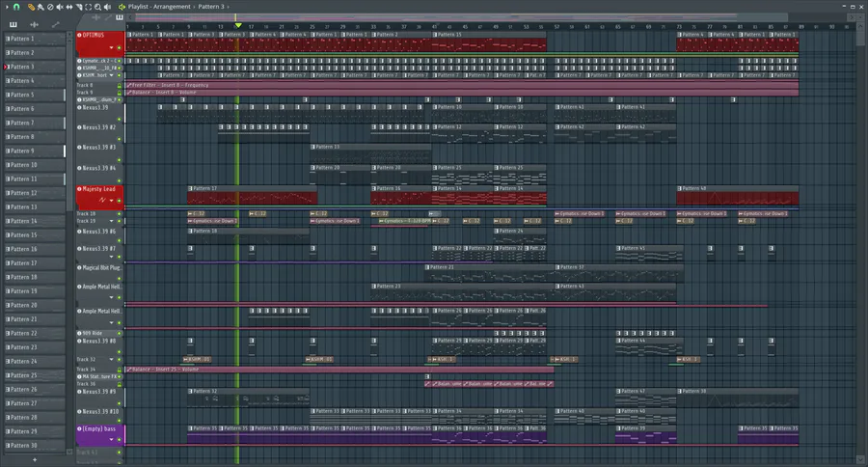
Task: Toggle the lock on Track 9
Action: 119,93
